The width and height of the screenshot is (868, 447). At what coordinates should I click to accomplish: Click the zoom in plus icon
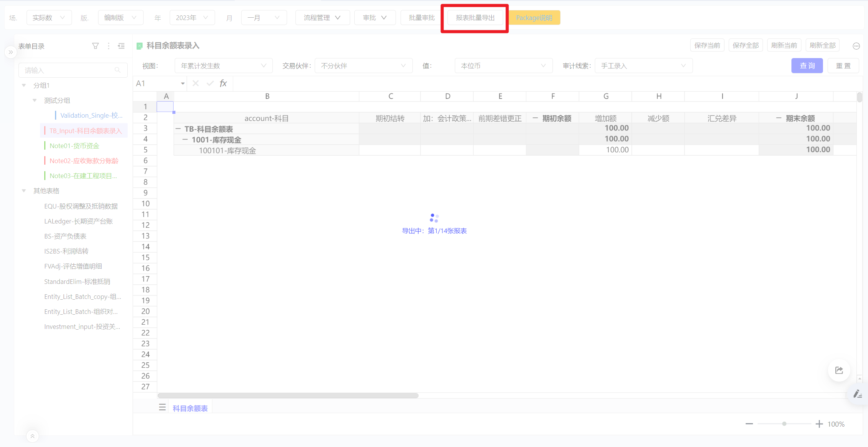coord(819,424)
